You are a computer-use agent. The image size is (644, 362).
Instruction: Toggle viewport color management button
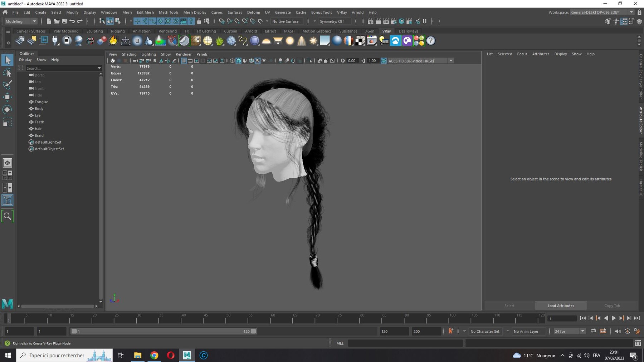384,61
